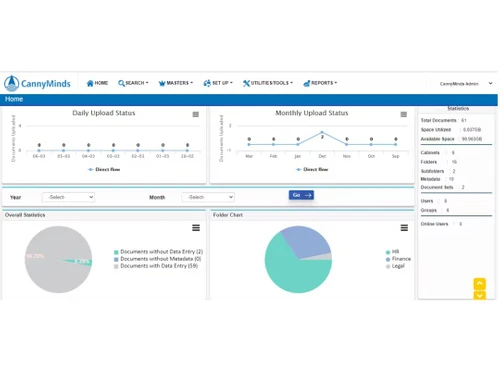
Task: Open the Utilities & Tools menu
Action: coord(268,83)
